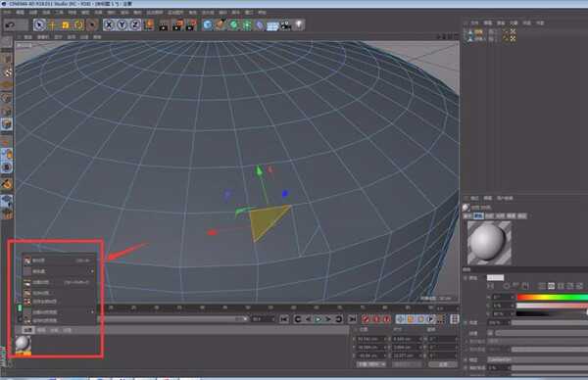Choose Save All Materials entry
This screenshot has width=588, height=380.
(57, 302)
